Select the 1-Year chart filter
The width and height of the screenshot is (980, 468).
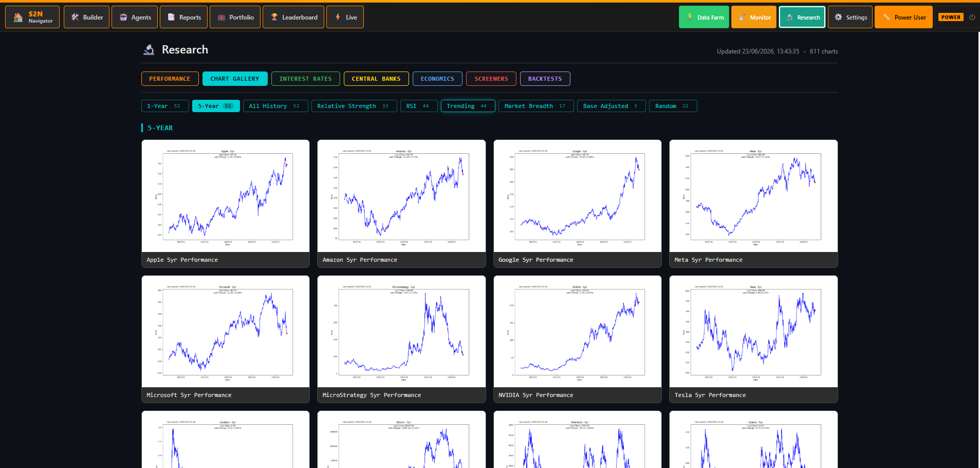(165, 106)
